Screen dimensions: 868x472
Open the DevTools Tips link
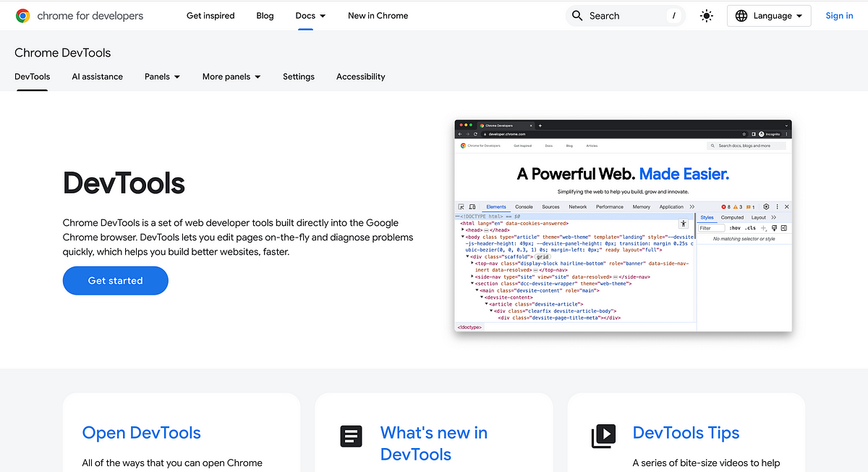coord(686,433)
